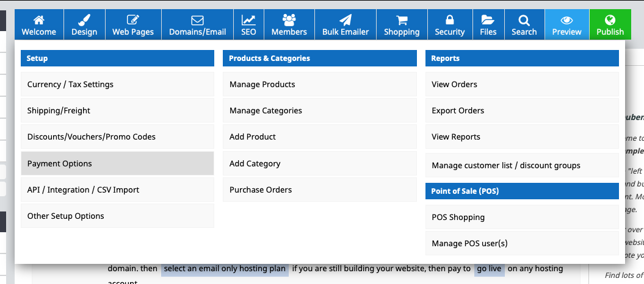Select the Members group icon
The height and width of the screenshot is (284, 644).
click(289, 20)
